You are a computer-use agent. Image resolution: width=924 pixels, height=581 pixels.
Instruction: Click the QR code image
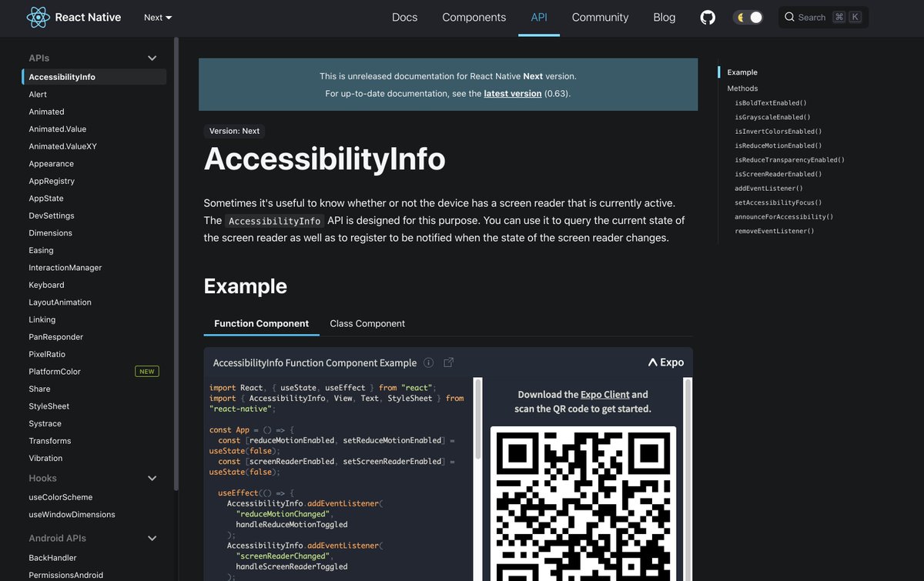click(584, 504)
